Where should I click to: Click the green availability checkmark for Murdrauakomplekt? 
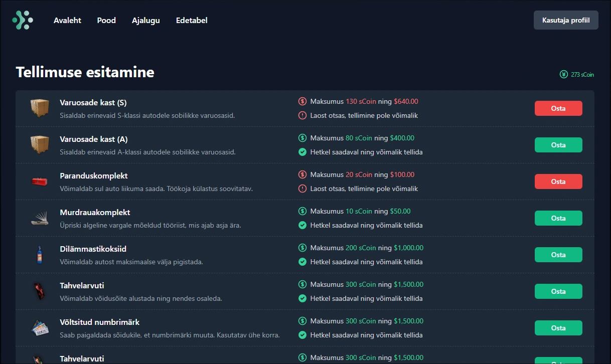[302, 226]
